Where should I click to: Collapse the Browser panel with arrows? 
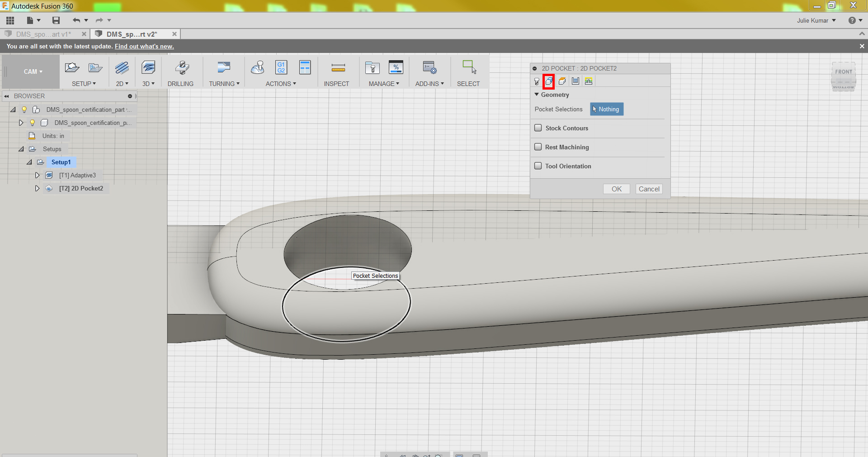tap(6, 96)
